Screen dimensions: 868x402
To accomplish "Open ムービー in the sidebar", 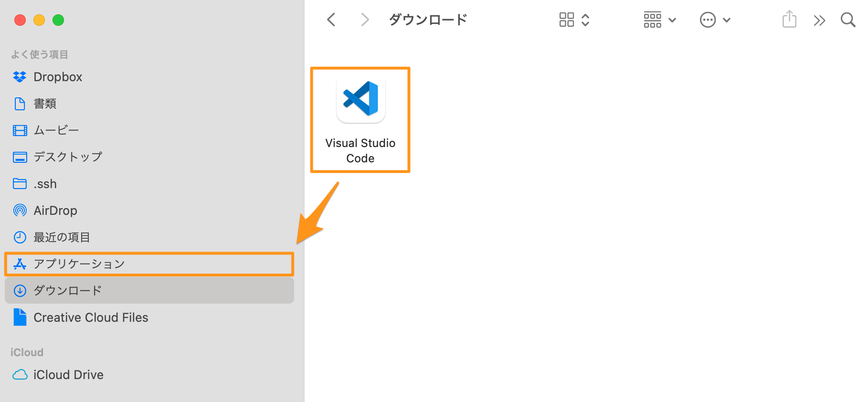I will tap(56, 130).
